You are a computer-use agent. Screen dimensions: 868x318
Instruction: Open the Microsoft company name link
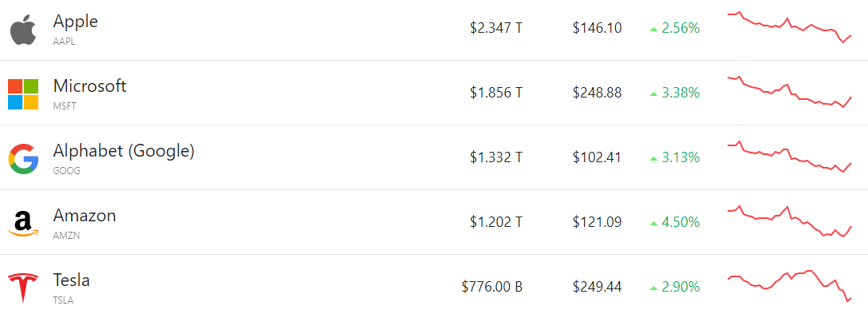pos(89,85)
